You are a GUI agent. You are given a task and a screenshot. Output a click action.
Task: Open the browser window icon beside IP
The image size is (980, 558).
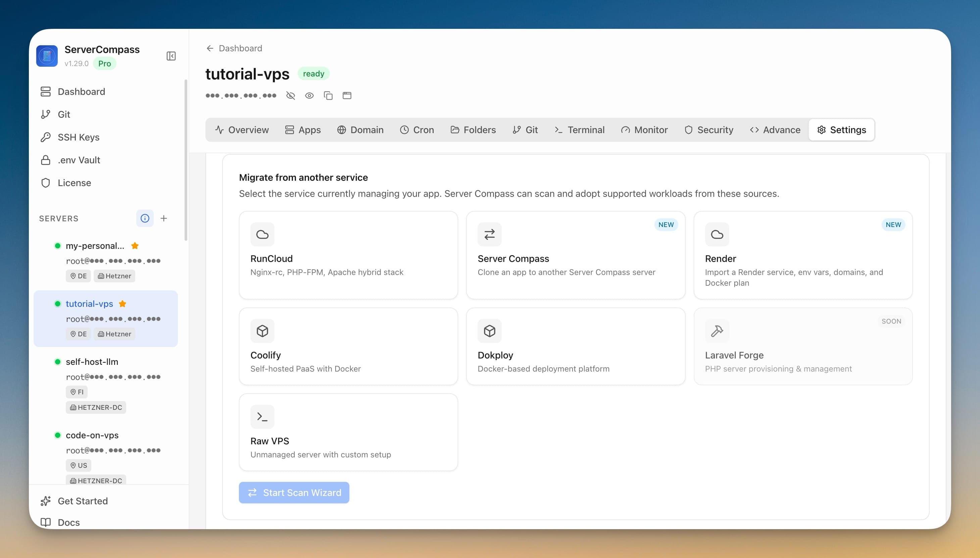click(347, 96)
